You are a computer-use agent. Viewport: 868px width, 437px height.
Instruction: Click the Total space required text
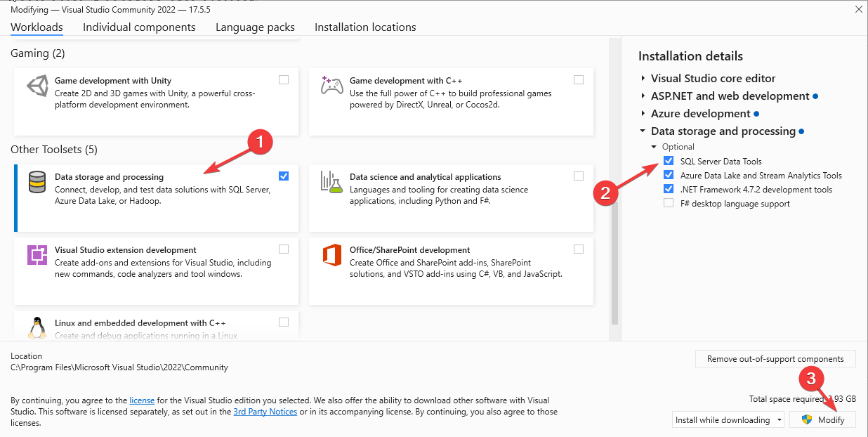coord(803,399)
